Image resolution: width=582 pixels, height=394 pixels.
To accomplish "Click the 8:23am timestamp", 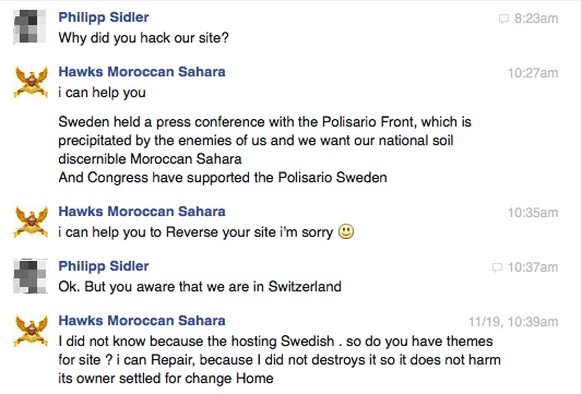I will click(536, 19).
